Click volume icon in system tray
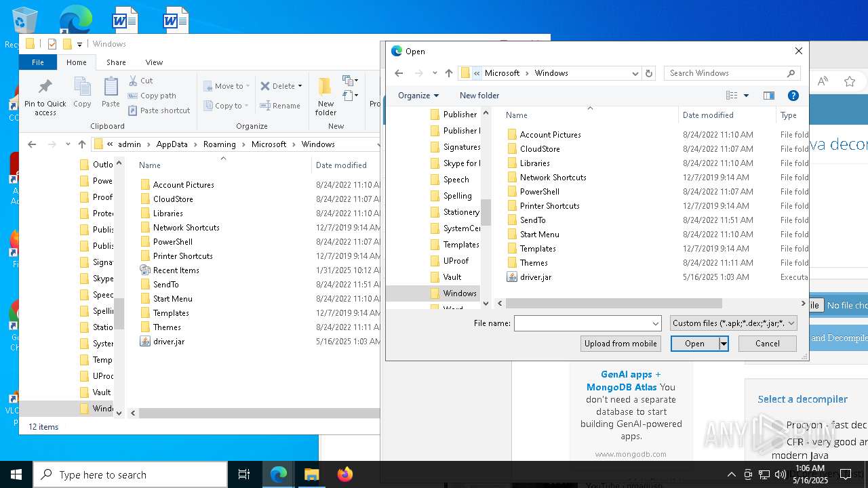 click(780, 474)
